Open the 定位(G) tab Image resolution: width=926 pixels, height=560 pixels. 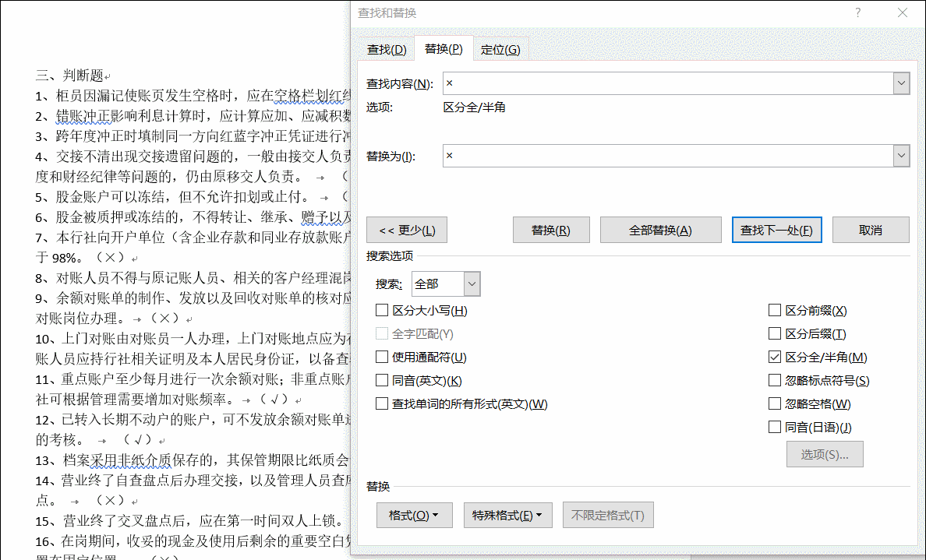(500, 50)
